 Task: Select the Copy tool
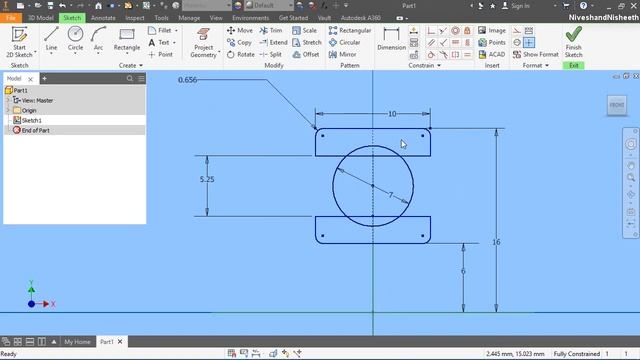(240, 42)
